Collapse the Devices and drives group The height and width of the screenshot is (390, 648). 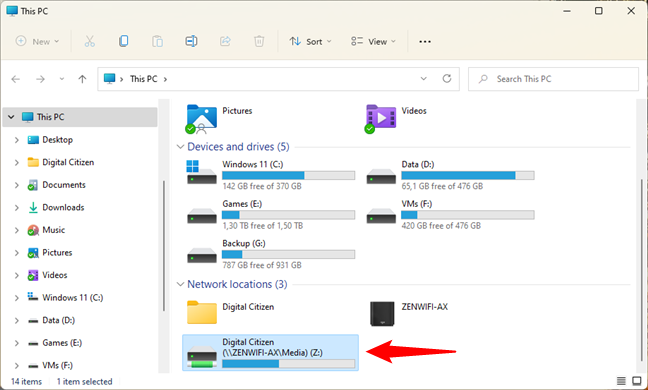click(180, 147)
